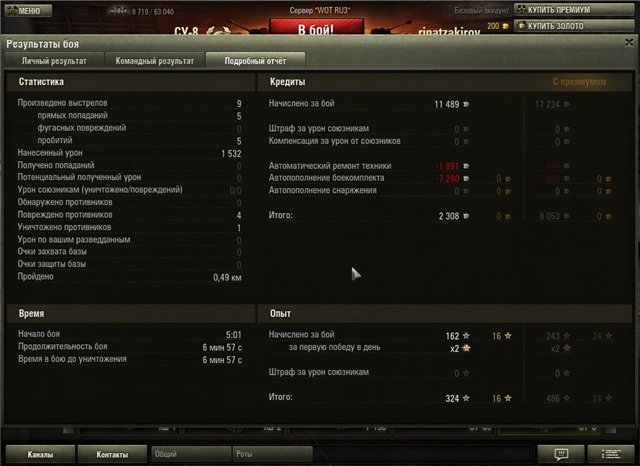Open the Каналы panel
Screen dimensions: 640x466
click(40, 454)
